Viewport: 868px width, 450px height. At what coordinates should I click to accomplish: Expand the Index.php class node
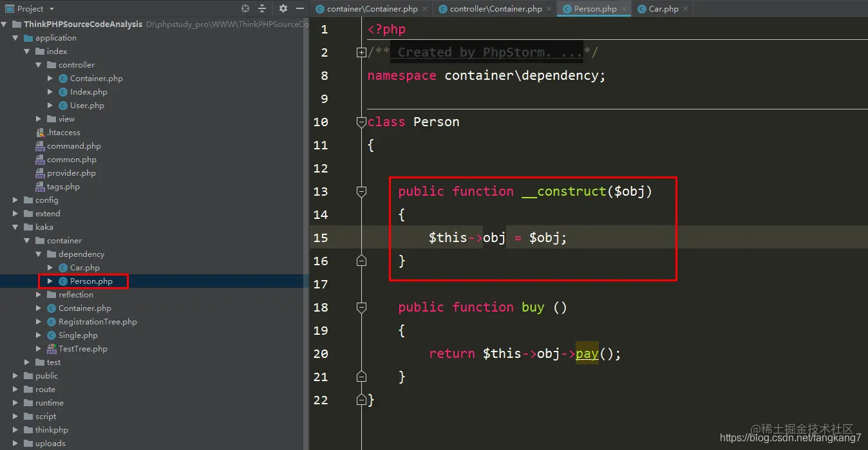coord(50,92)
